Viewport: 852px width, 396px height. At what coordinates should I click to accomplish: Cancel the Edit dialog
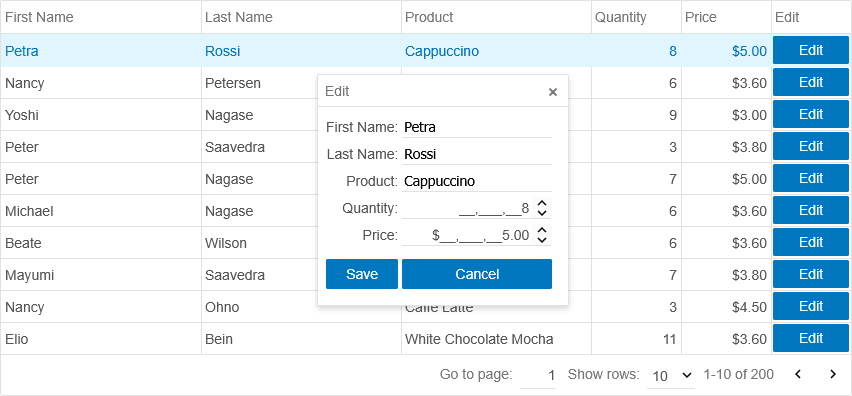click(x=477, y=274)
